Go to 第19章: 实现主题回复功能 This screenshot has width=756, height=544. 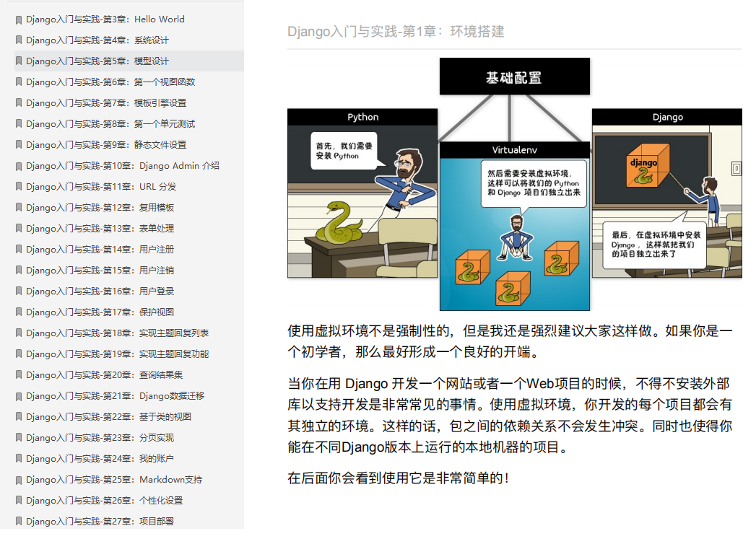point(117,354)
